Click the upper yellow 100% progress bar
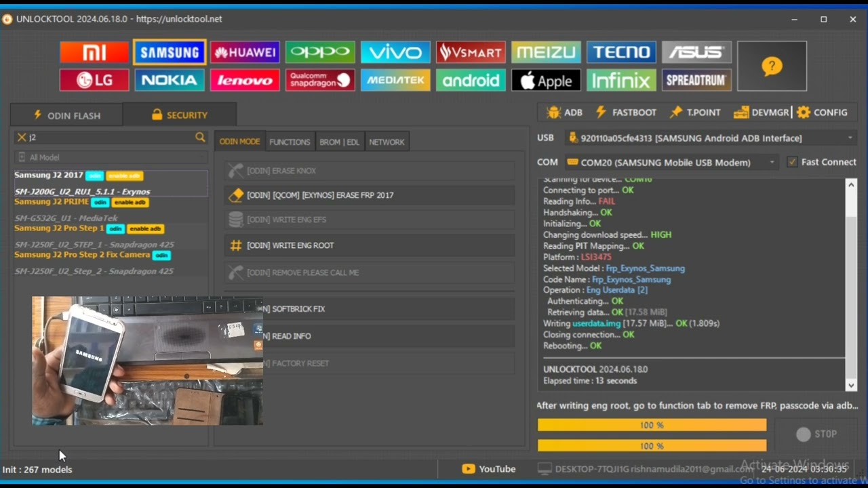The width and height of the screenshot is (868, 488). pyautogui.click(x=652, y=425)
